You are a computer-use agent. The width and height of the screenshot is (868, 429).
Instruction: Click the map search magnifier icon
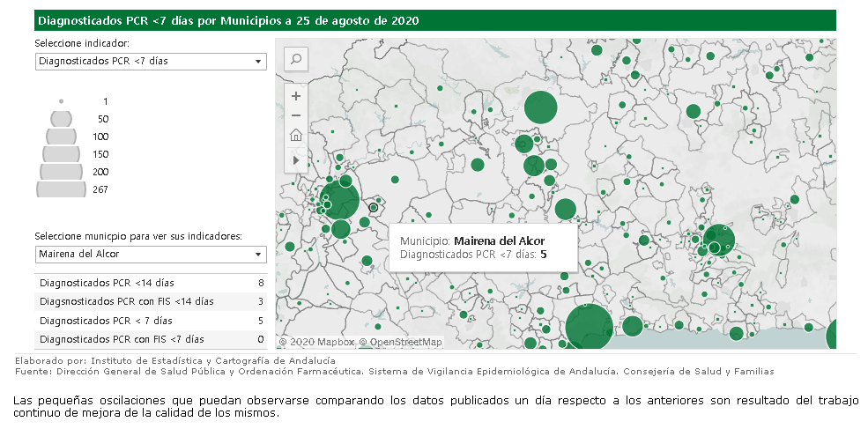coord(296,60)
